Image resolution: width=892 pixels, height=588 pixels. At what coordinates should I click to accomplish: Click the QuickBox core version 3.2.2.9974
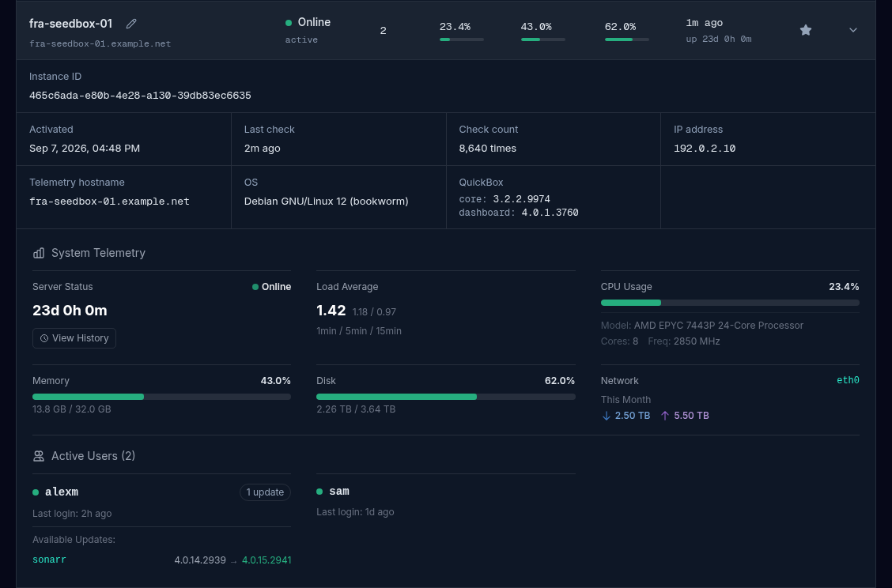(521, 199)
